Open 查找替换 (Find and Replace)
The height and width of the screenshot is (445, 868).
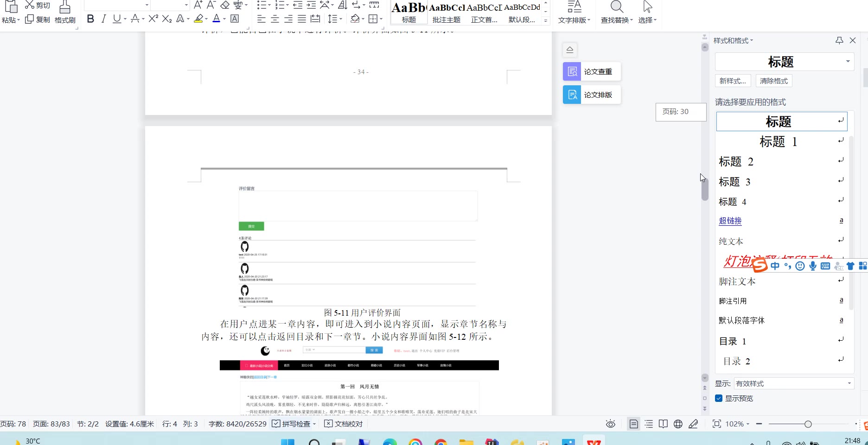pyautogui.click(x=617, y=13)
